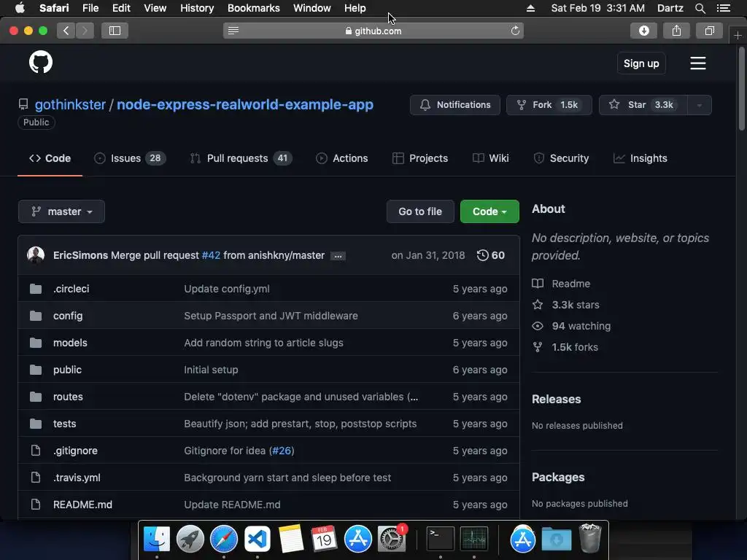Click the page vertical scrollbar

[x=741, y=88]
